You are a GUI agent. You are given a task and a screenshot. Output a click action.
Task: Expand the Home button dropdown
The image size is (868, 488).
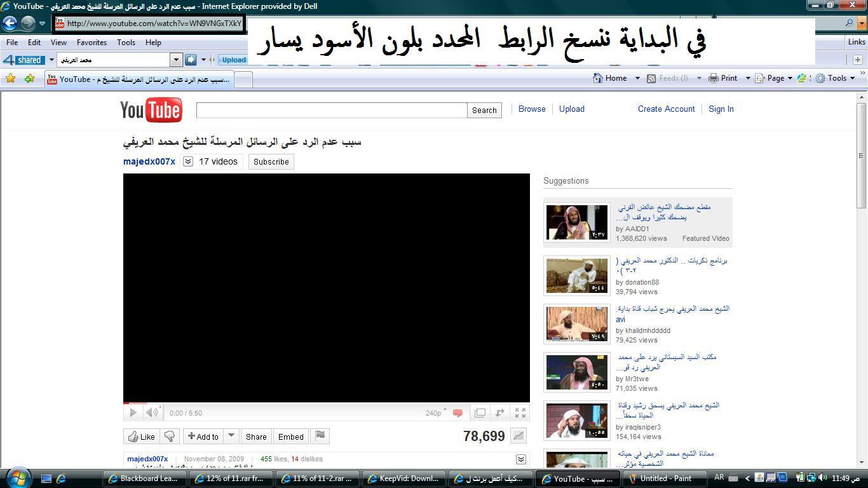[x=637, y=78]
